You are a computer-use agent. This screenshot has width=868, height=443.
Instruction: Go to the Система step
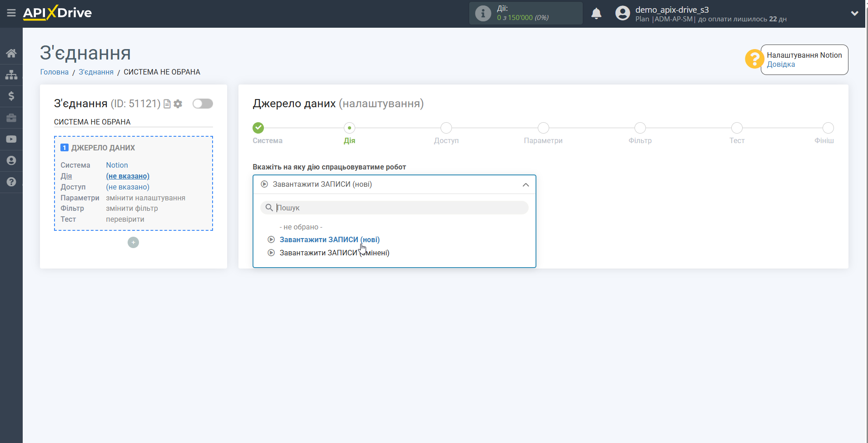coord(258,128)
